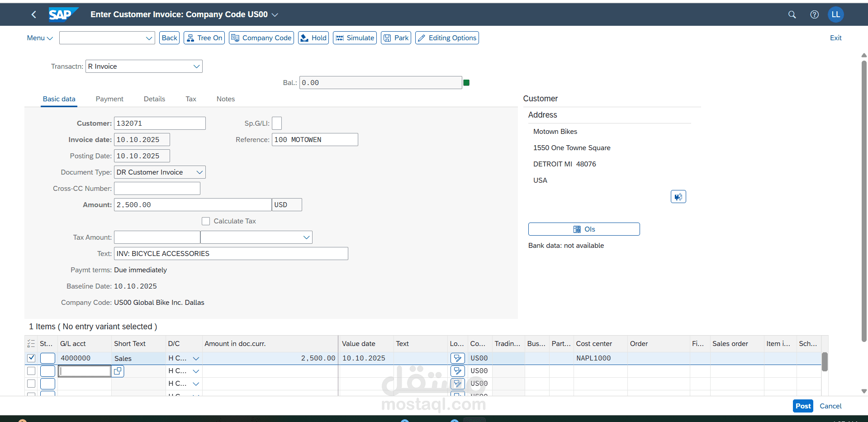Screen dimensions: 868x422
Task: Open the D/C dropdown in the Sales row
Action: [196, 358]
